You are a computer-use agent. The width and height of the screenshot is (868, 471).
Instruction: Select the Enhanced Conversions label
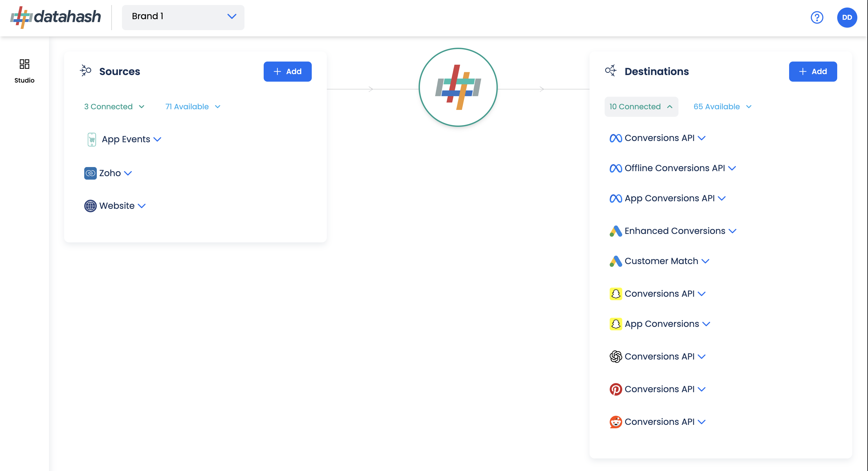[x=675, y=231]
